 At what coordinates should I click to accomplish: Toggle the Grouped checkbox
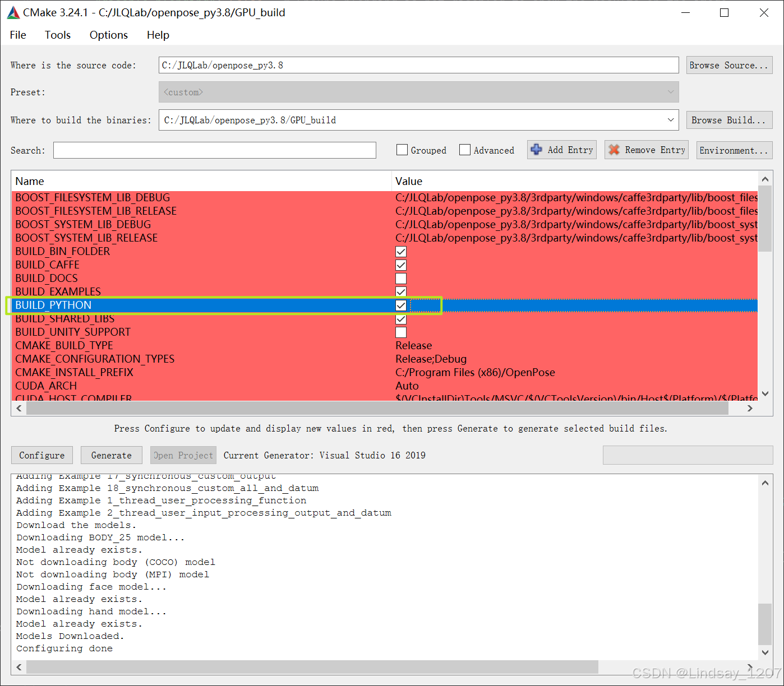coord(402,150)
